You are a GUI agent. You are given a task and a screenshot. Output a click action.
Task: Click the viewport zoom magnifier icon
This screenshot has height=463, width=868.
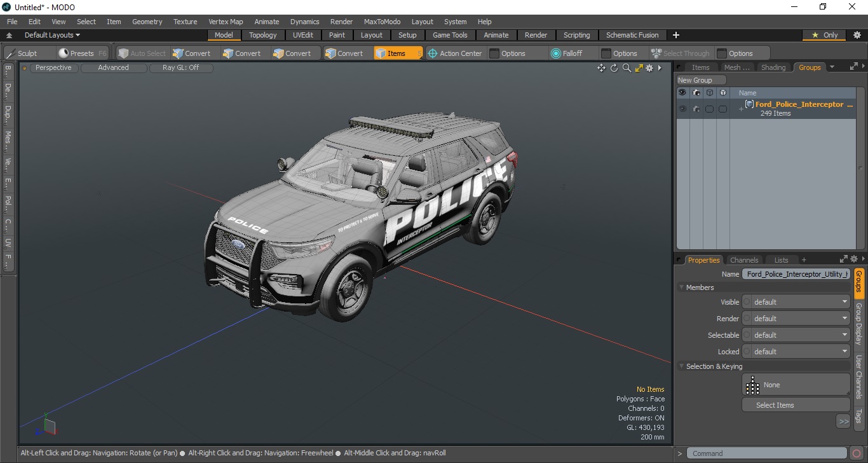[x=627, y=68]
